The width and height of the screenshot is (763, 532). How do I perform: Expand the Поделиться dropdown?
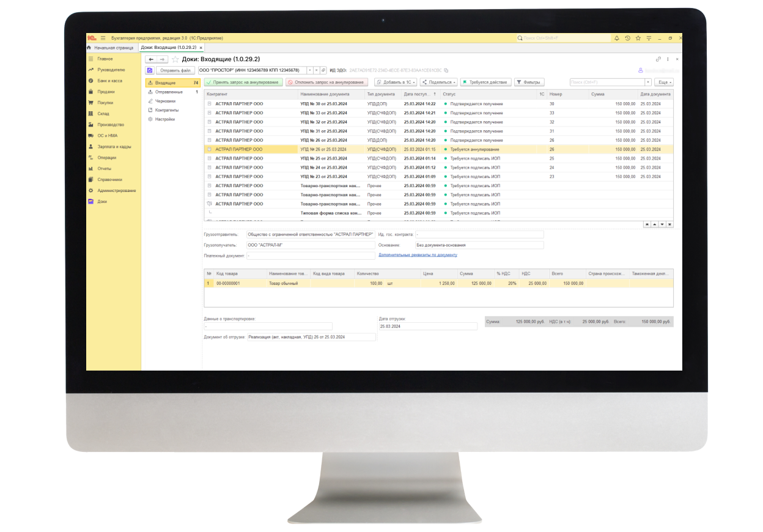[438, 82]
